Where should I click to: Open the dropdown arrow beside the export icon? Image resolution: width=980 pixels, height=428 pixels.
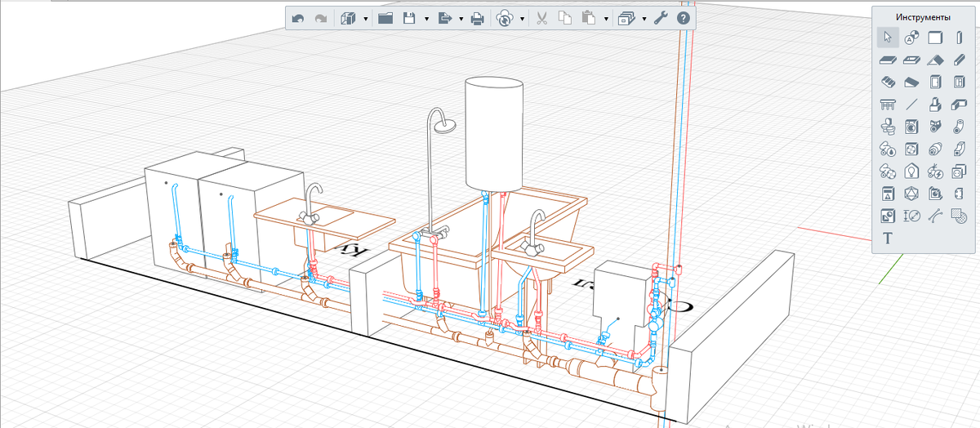pos(461,18)
